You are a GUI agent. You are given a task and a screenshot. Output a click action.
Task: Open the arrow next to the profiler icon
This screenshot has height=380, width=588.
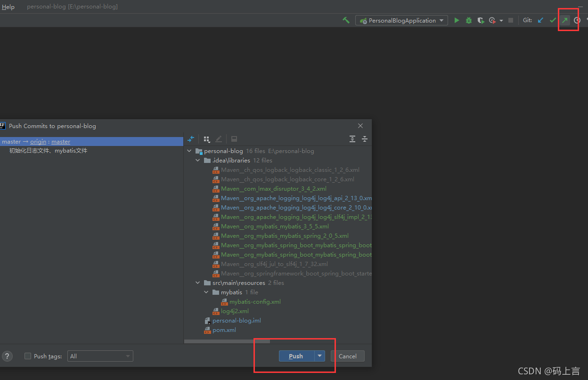501,21
